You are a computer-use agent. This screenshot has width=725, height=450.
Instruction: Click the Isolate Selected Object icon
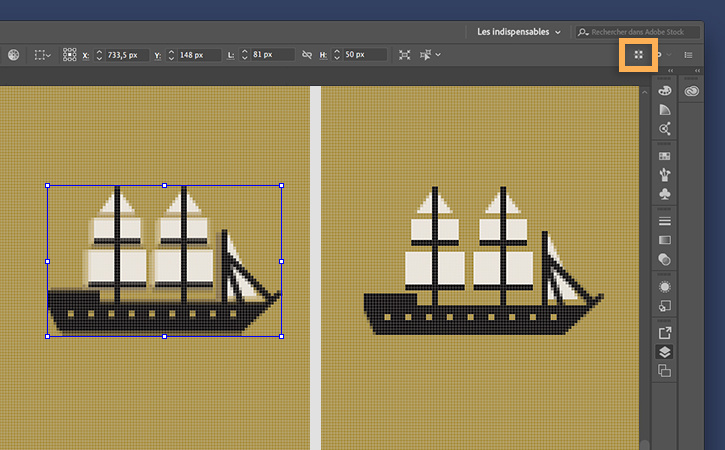pyautogui.click(x=425, y=55)
